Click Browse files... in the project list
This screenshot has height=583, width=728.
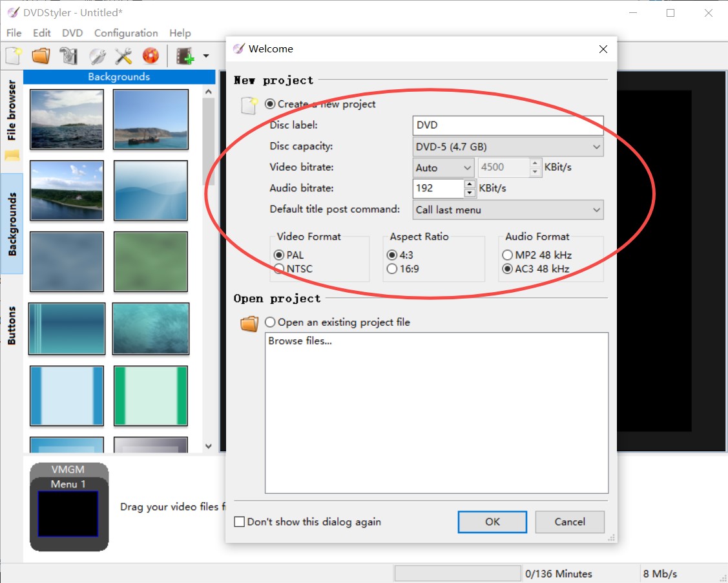pyautogui.click(x=300, y=341)
